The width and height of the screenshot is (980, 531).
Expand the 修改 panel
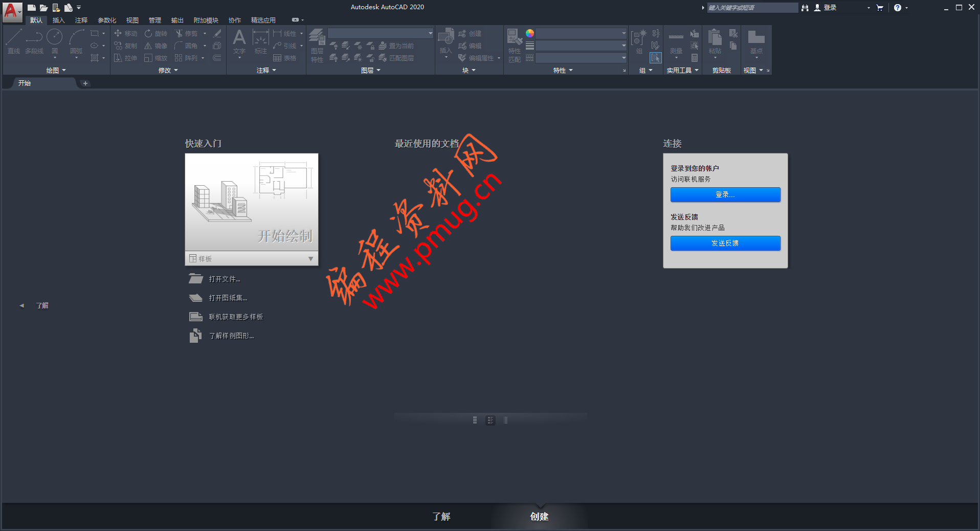click(168, 70)
